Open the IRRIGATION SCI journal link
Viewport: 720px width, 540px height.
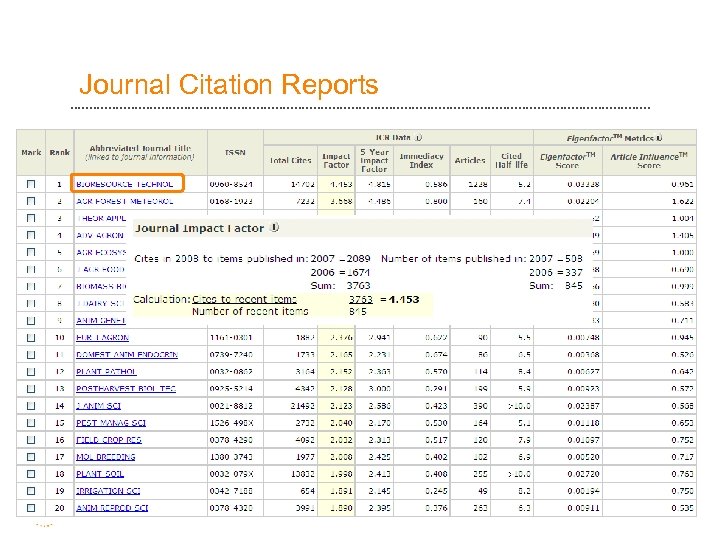coord(108,491)
